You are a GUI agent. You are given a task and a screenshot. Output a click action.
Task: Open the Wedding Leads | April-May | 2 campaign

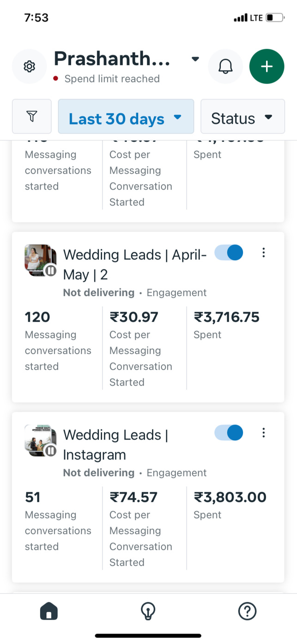135,264
